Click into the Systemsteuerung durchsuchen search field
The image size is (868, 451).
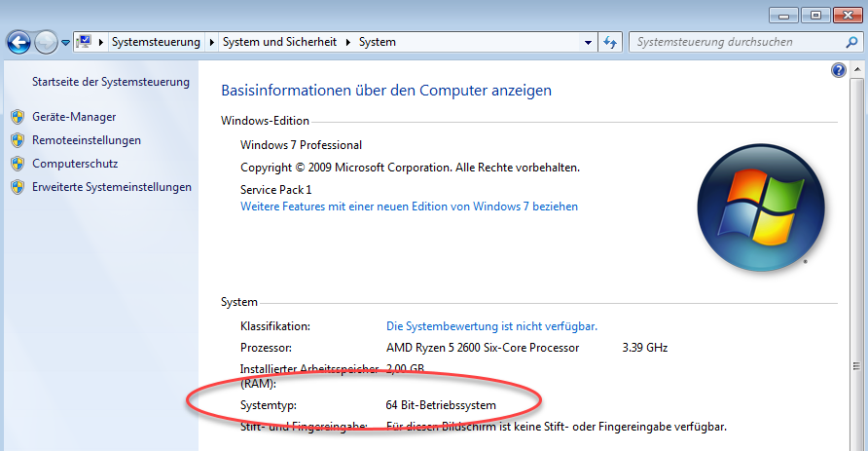click(x=735, y=42)
